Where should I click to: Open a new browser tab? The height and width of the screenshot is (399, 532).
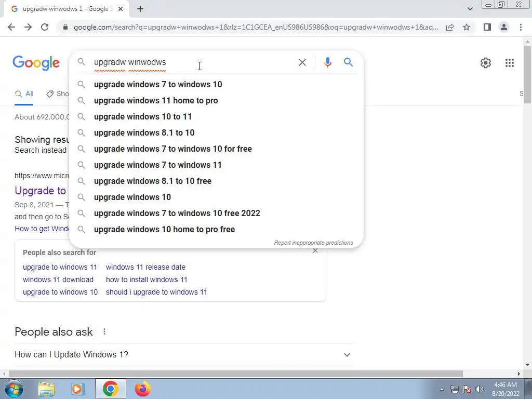(140, 9)
